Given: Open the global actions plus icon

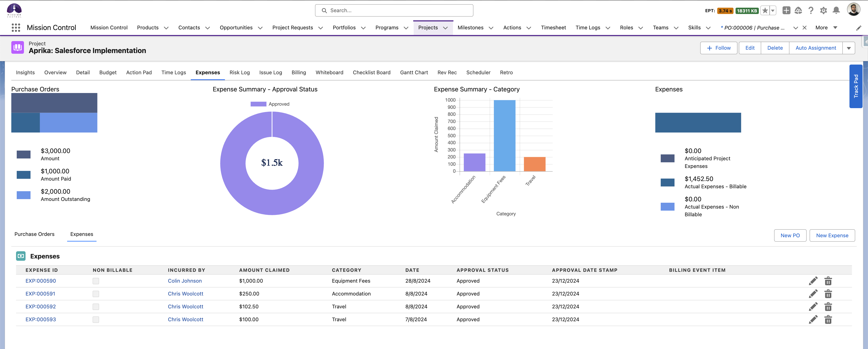Looking at the screenshot, I should click(x=786, y=10).
